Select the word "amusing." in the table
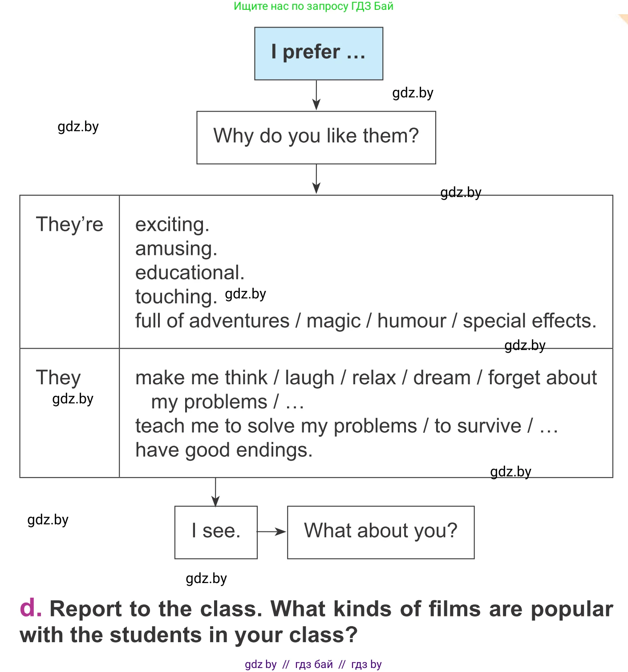Screen dimensions: 628x672 click(176, 249)
